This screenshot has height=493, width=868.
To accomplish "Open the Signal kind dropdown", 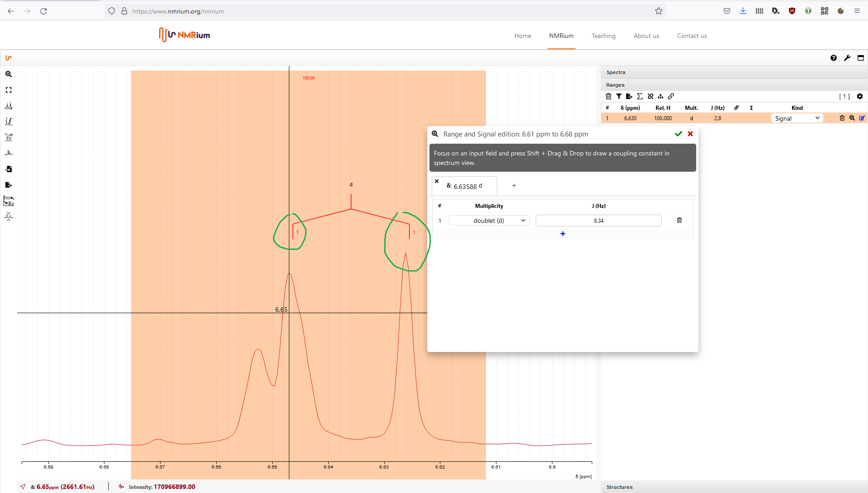I will [797, 118].
